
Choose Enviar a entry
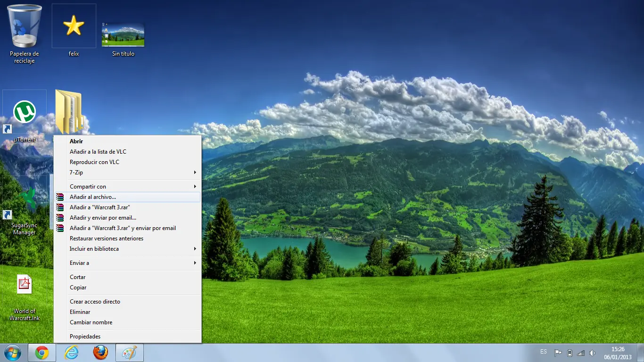click(x=127, y=263)
